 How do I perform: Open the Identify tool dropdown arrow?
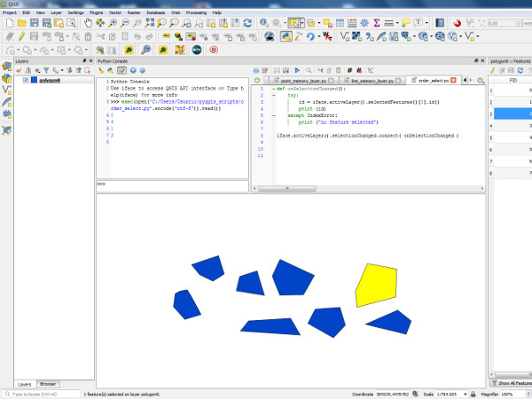(285, 23)
